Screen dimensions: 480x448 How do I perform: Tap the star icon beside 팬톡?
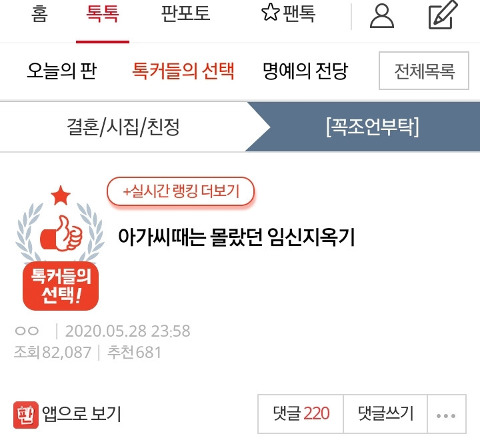tap(270, 13)
